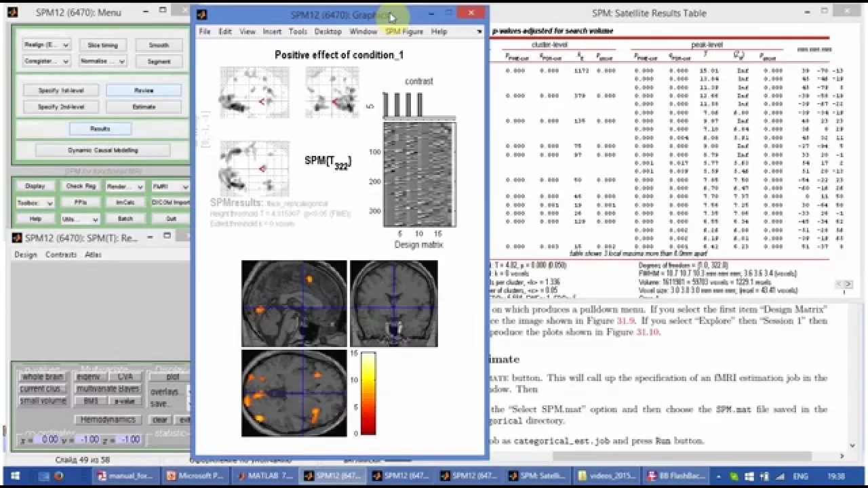868x488 pixels.
Task: Click the Results button
Action: click(x=100, y=128)
